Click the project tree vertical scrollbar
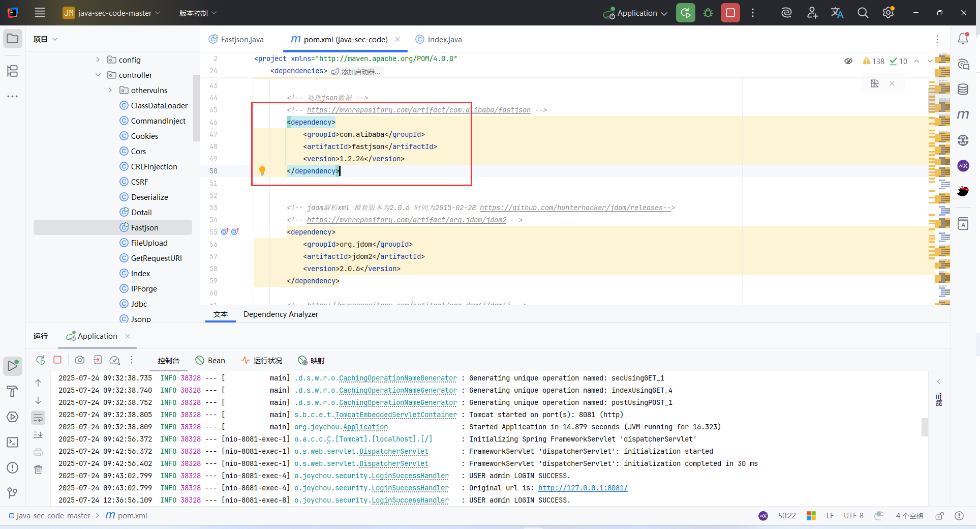The width and height of the screenshot is (980, 529). click(196, 108)
